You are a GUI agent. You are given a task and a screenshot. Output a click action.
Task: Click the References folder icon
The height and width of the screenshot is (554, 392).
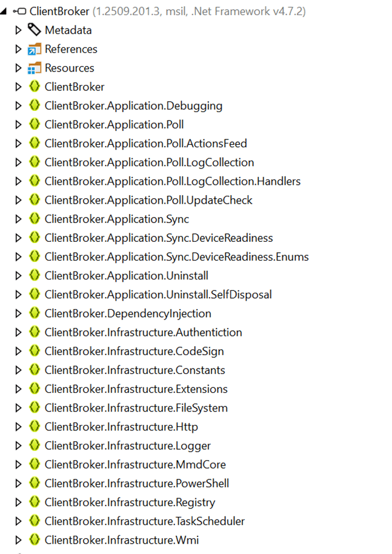[x=35, y=49]
